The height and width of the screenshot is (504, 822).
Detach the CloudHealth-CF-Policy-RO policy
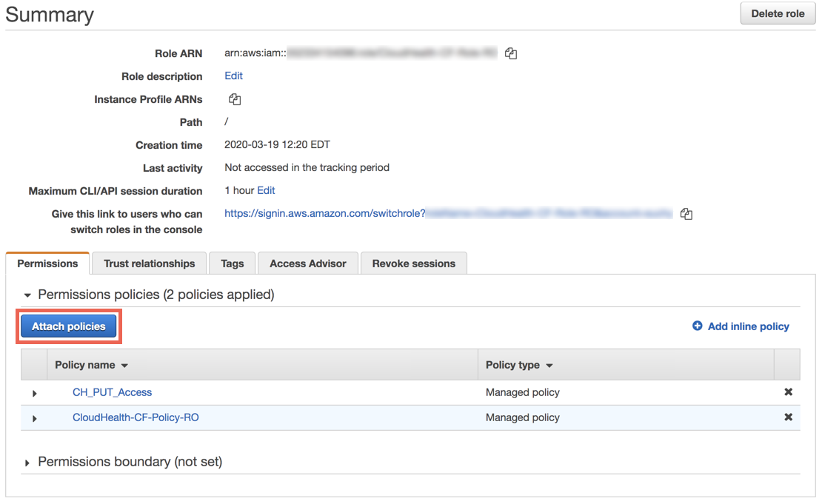(x=788, y=417)
